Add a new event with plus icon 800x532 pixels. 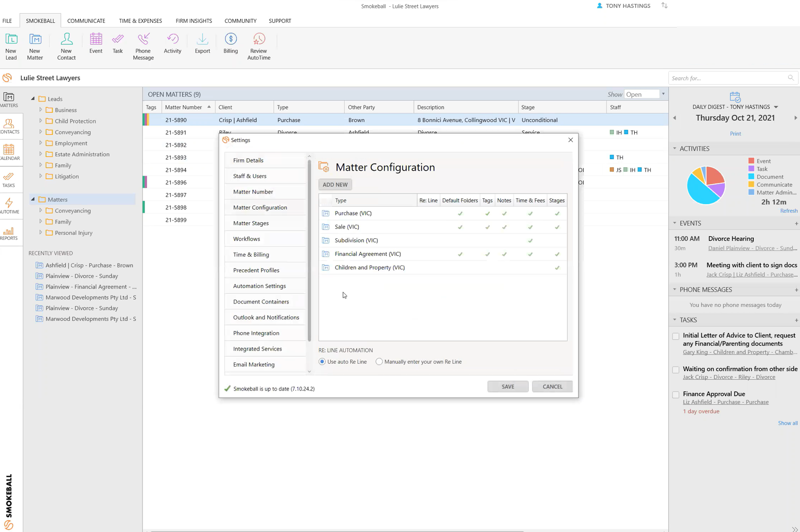coord(796,224)
